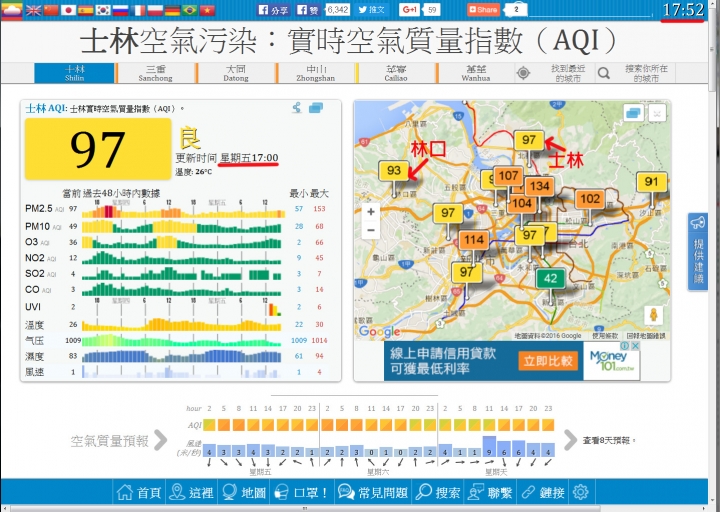This screenshot has height=512, width=720.
Task: Share the page with Facebook 分享 button
Action: (273, 10)
